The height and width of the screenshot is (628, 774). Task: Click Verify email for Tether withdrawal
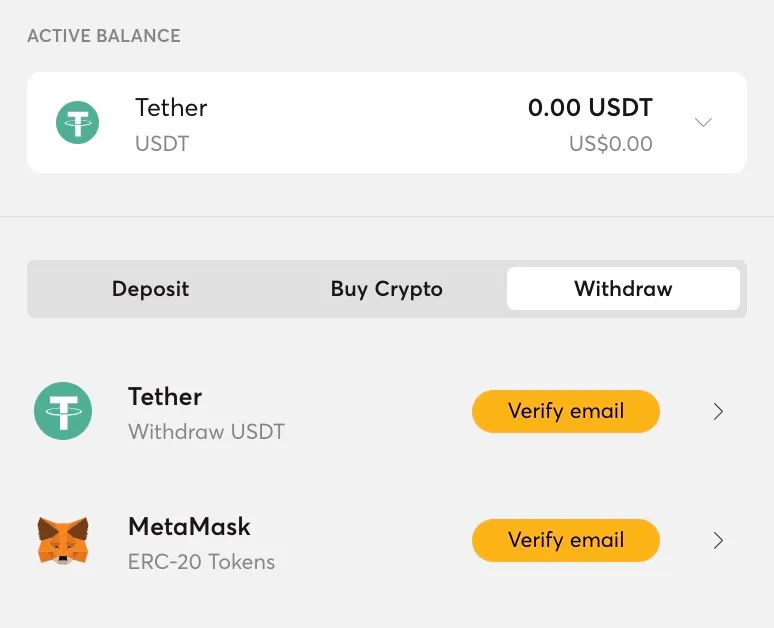566,411
